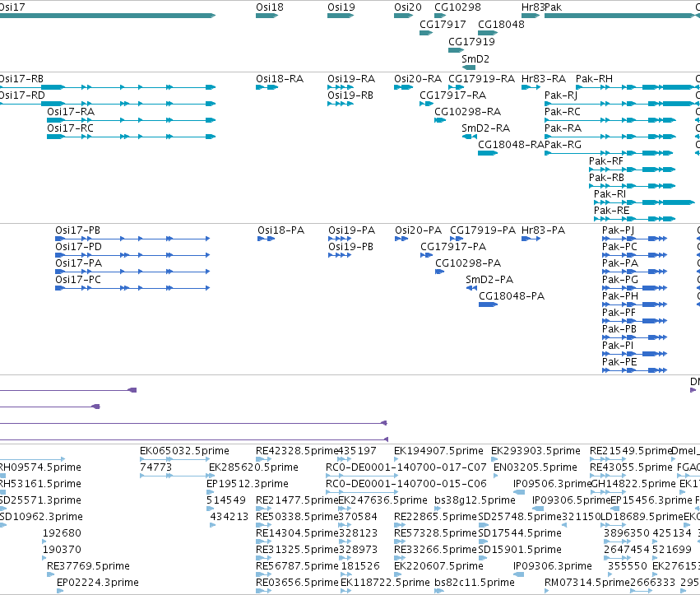Select the CG17917-RA transcript
The image size is (700, 595).
[426, 104]
